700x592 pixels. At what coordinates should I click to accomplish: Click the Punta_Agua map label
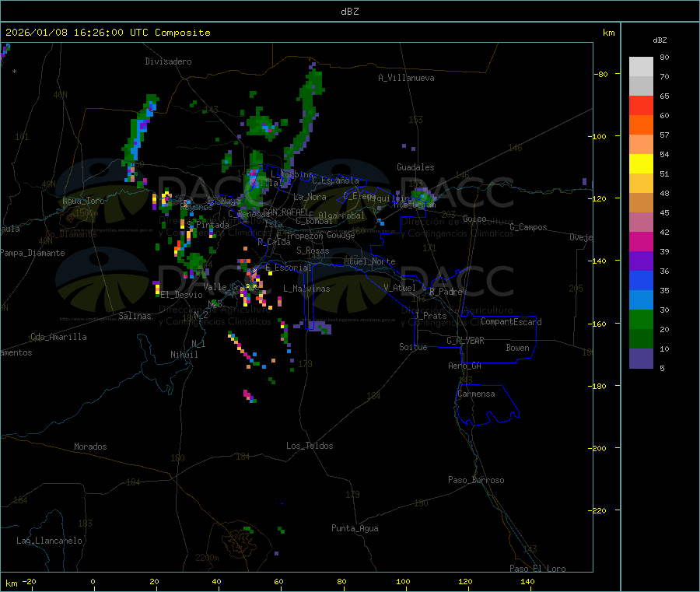[x=355, y=528]
